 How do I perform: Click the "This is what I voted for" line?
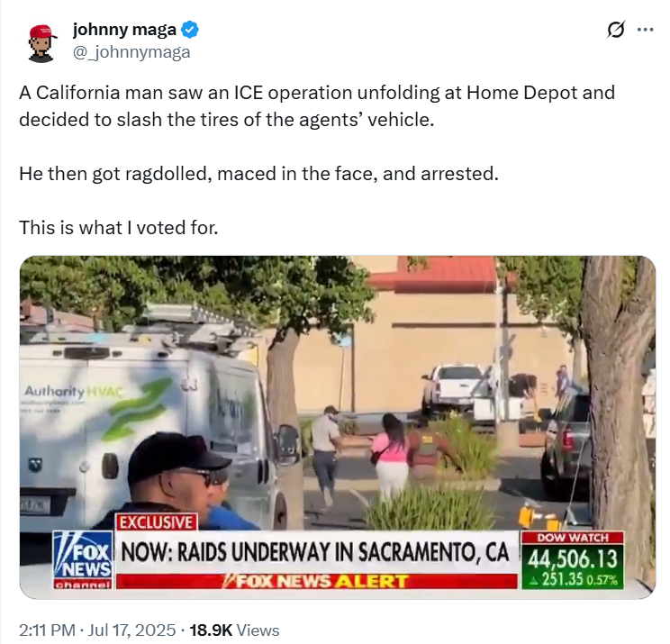[118, 227]
